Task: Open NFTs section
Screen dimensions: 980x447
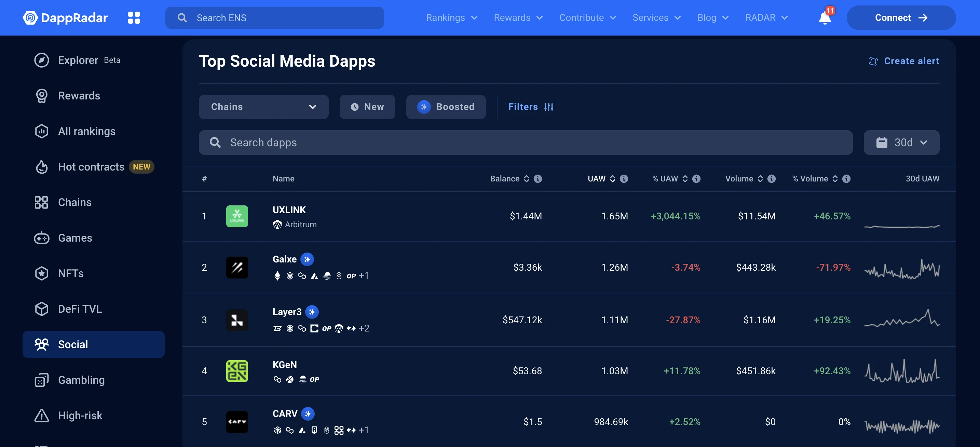Action: (71, 273)
